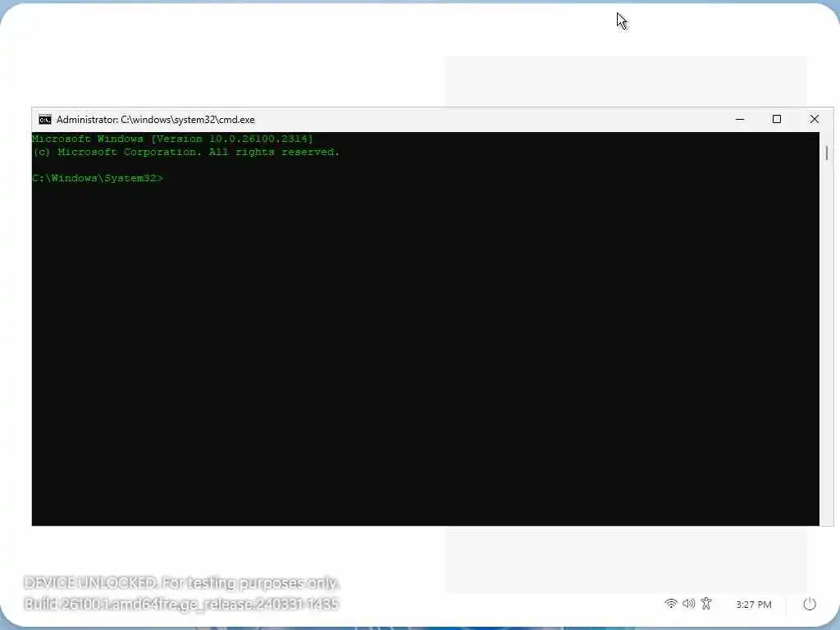Maximize the Administrator cmd.exe window
The image size is (840, 630).
pyautogui.click(x=777, y=120)
